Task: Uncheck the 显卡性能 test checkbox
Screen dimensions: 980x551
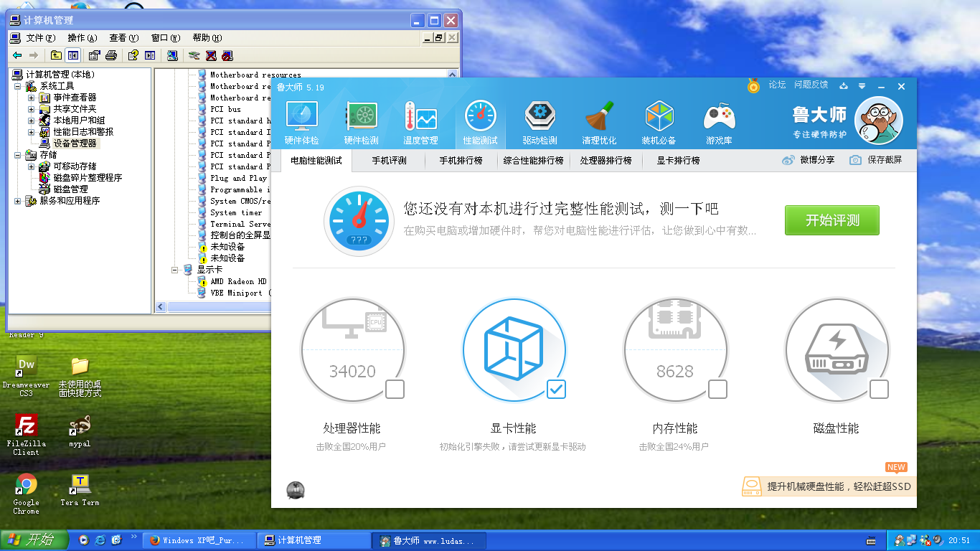Action: (556, 389)
